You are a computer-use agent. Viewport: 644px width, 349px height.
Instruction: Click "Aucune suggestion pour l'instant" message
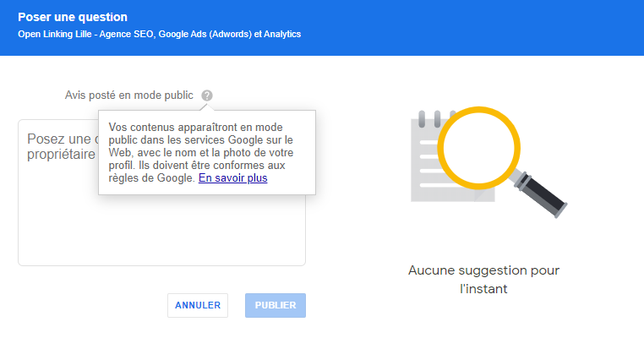click(484, 279)
